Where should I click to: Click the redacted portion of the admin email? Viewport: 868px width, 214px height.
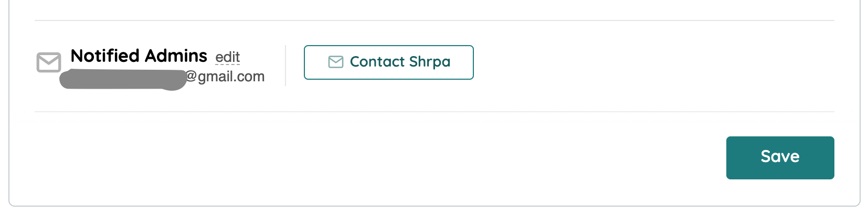pyautogui.click(x=123, y=80)
